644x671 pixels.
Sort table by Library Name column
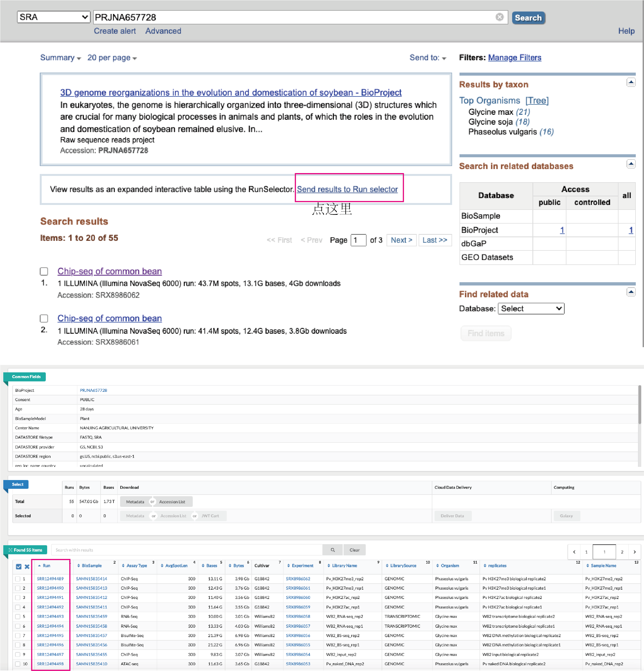[342, 566]
